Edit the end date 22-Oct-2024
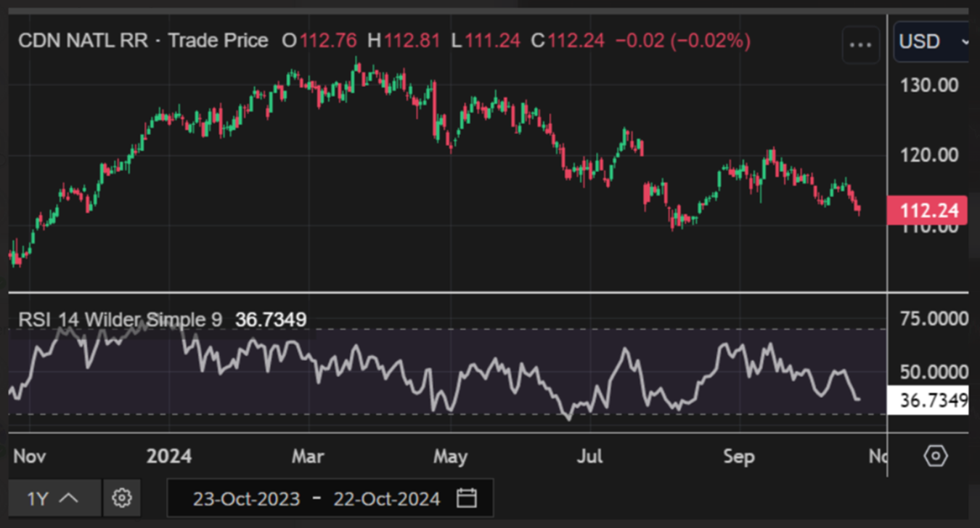This screenshot has width=980, height=528. pyautogui.click(x=386, y=499)
